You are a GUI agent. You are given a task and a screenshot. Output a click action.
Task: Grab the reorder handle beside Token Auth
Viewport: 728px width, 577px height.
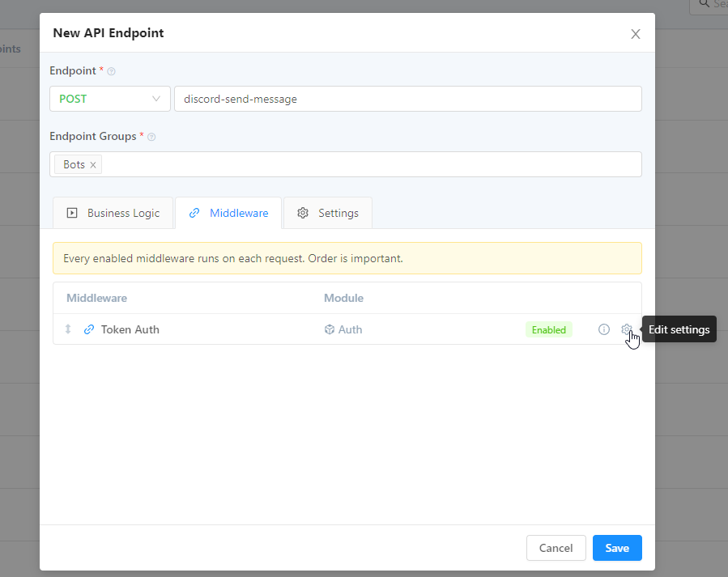point(68,329)
